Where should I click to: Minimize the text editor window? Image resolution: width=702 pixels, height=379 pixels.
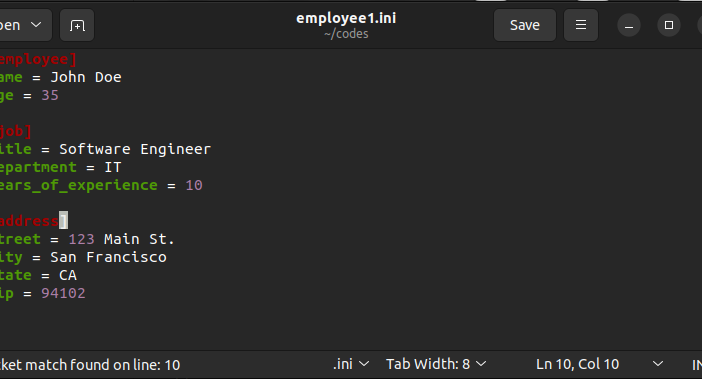[x=629, y=26]
